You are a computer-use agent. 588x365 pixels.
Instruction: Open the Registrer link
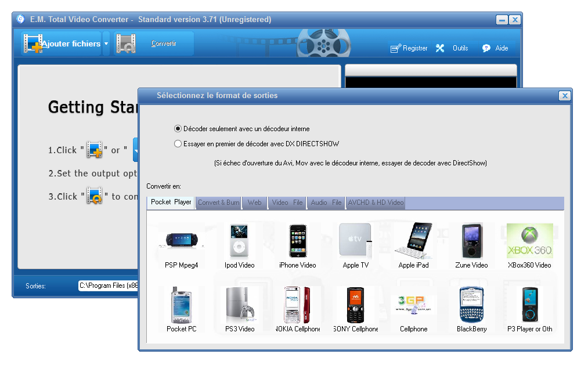415,48
